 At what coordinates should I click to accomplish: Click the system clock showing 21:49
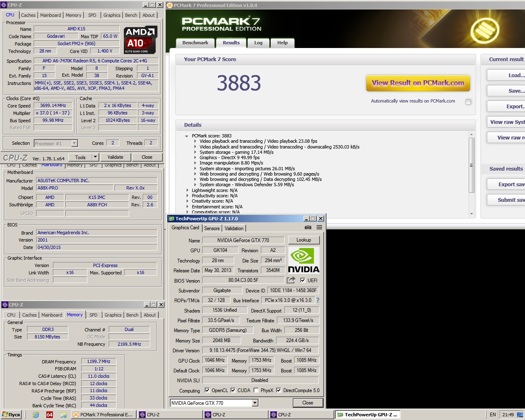pyautogui.click(x=508, y=415)
